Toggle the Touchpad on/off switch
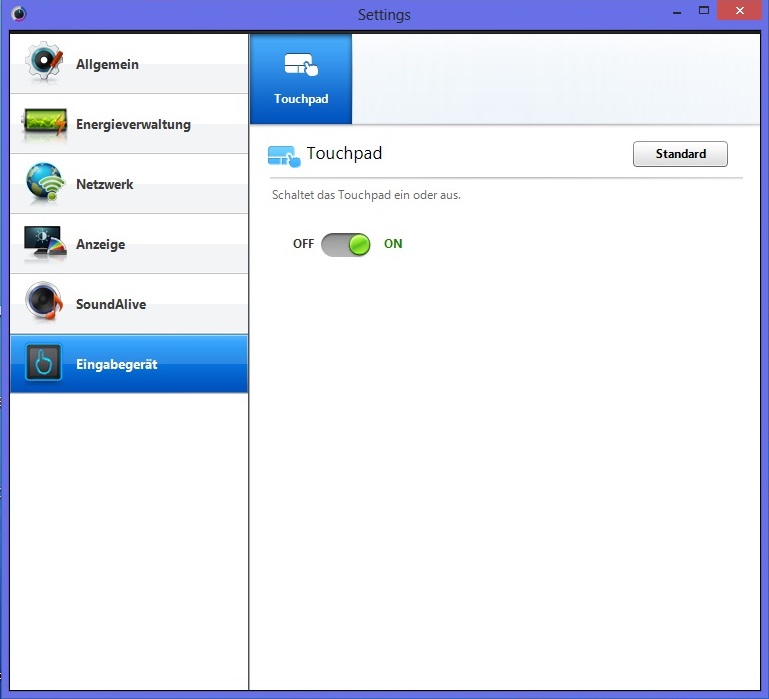This screenshot has height=699, width=769. pyautogui.click(x=346, y=245)
